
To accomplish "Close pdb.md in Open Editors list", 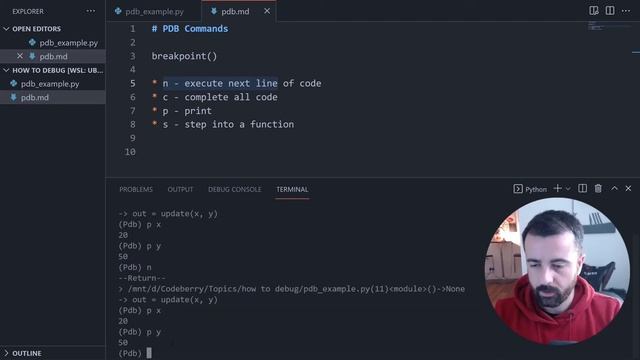I will [20, 56].
